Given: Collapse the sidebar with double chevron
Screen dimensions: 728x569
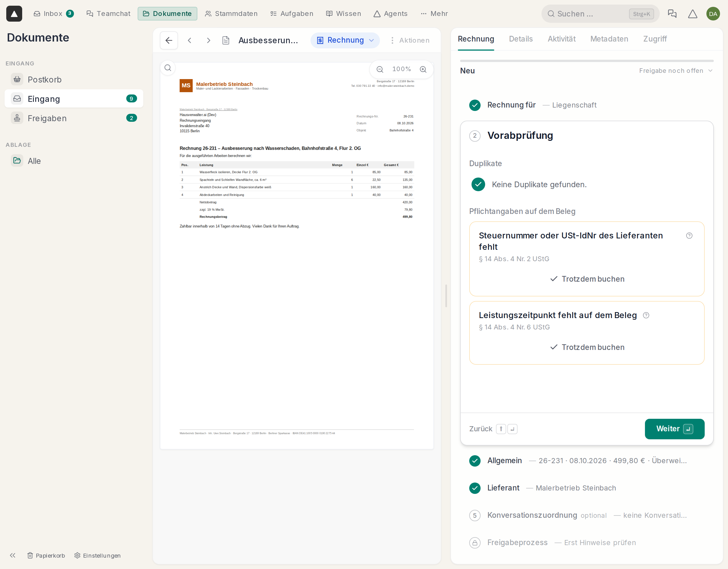Looking at the screenshot, I should pos(13,555).
